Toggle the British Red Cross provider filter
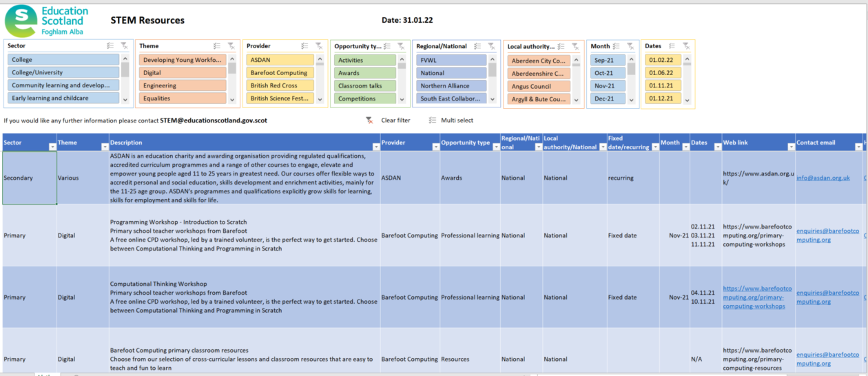 pos(280,85)
